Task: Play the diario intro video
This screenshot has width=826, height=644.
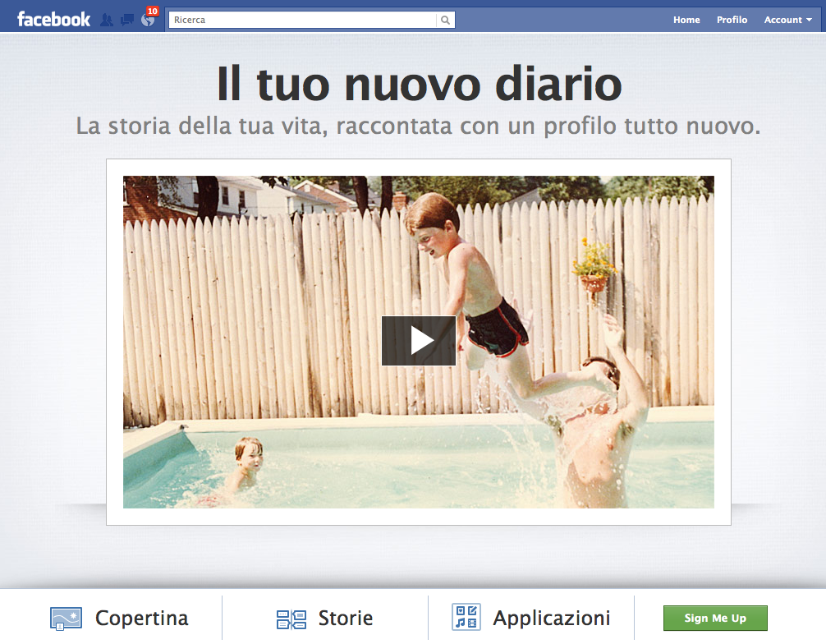Action: tap(419, 340)
